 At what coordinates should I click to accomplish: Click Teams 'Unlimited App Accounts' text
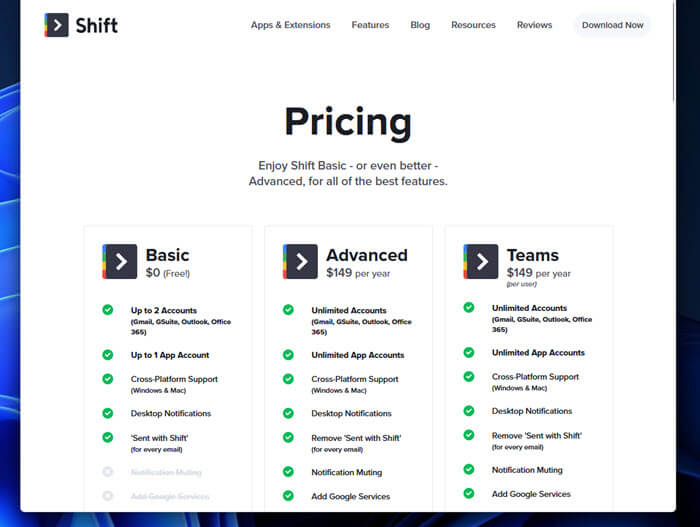pos(538,353)
